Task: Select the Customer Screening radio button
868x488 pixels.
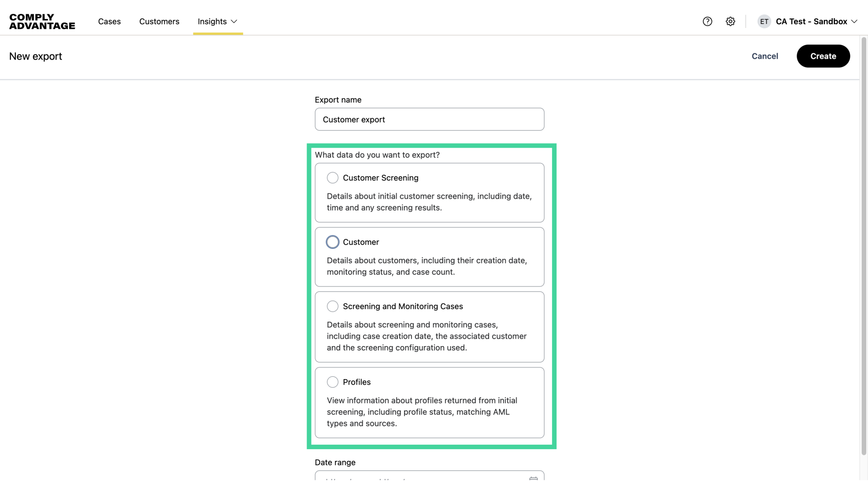Action: point(332,178)
